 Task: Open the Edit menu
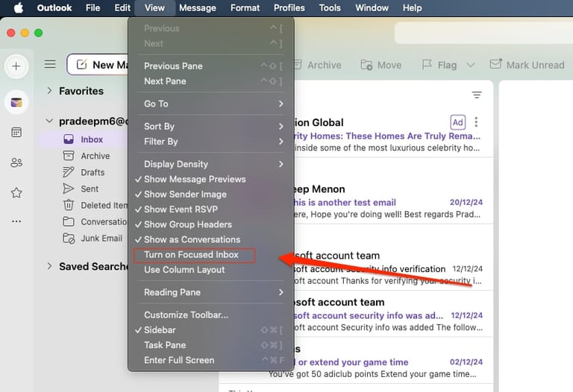(x=122, y=7)
